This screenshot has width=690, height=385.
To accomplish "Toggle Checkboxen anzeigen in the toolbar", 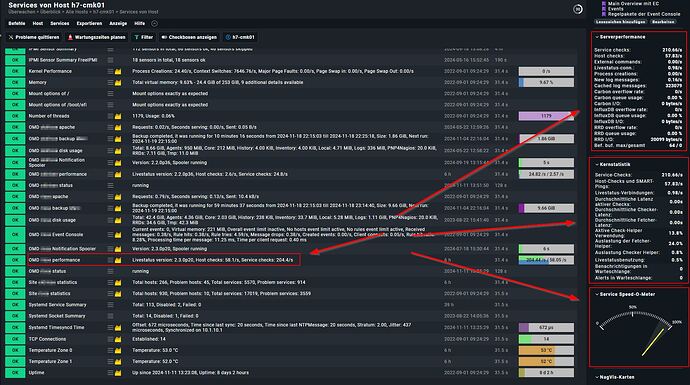I will pyautogui.click(x=189, y=37).
